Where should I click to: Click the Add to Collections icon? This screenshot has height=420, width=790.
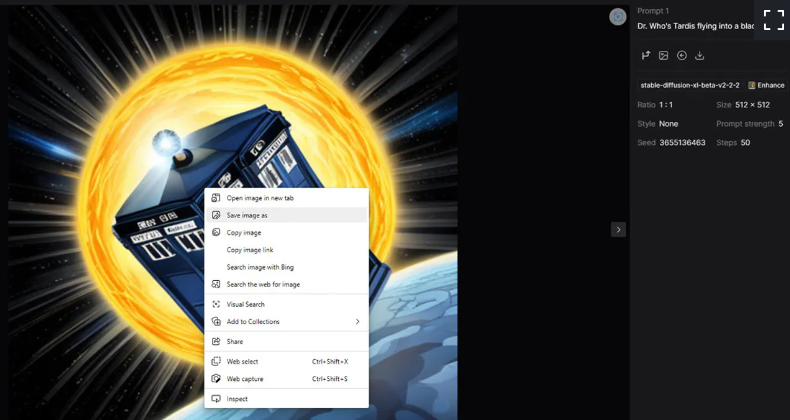click(216, 321)
